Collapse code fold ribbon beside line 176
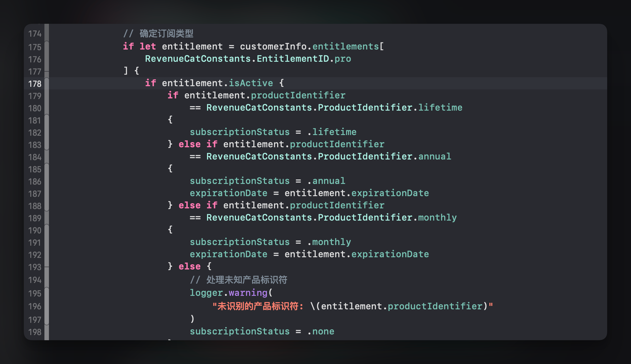The width and height of the screenshot is (631, 364). coord(47,59)
